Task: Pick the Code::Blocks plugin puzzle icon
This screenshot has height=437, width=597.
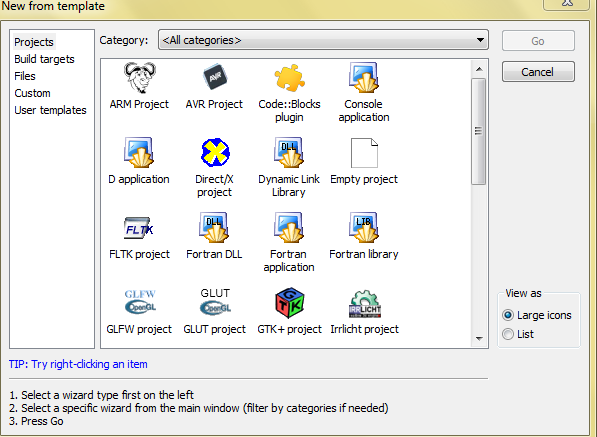Action: [289, 78]
